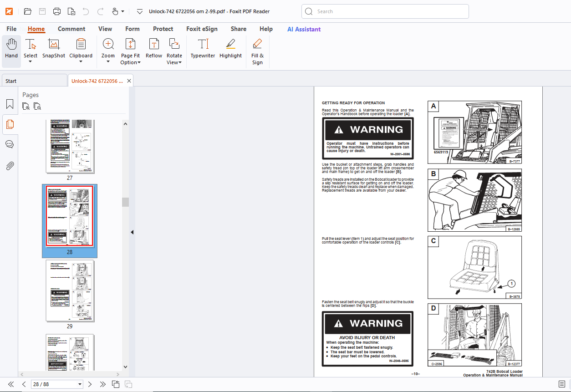
Task: Open a file with the folder icon
Action: (x=27, y=11)
